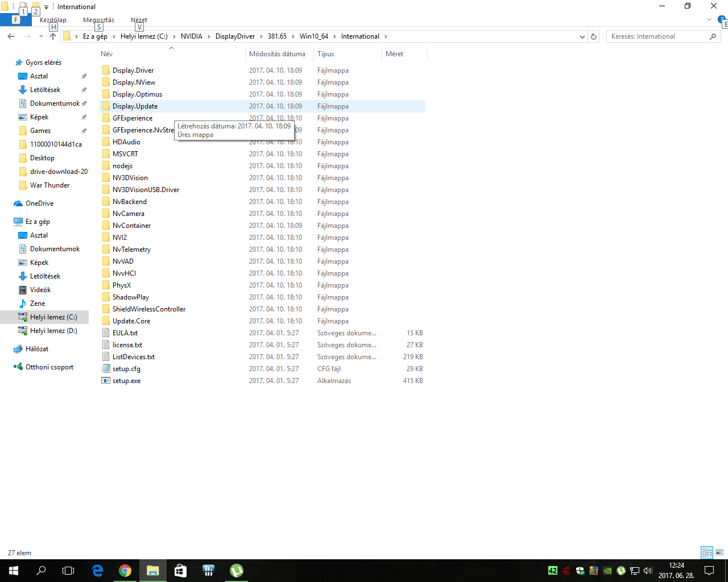
Task: Go back with the Back arrow
Action: pyautogui.click(x=11, y=36)
